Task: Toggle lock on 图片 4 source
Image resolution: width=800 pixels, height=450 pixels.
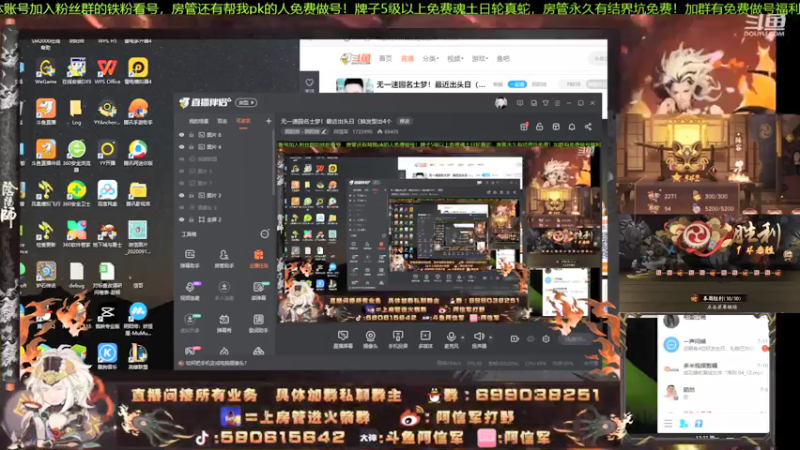Action: pyautogui.click(x=191, y=147)
